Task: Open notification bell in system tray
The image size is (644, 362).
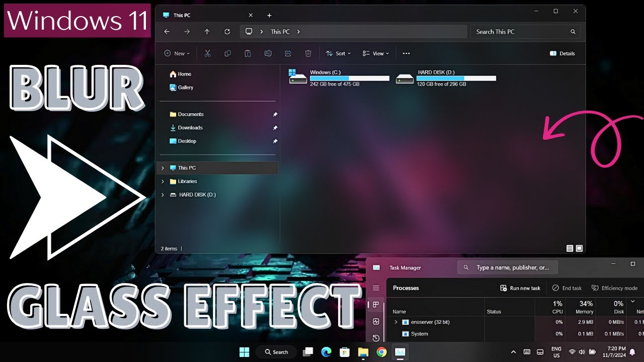Action: [x=632, y=352]
